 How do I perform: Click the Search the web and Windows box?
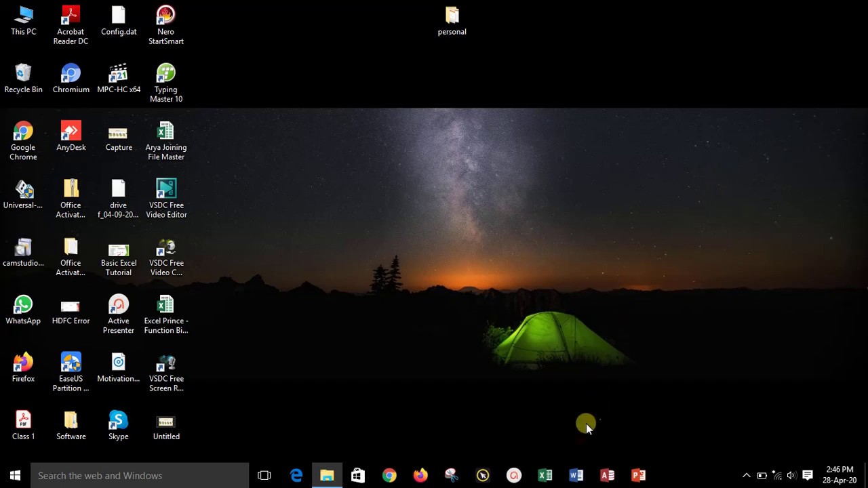coord(140,475)
